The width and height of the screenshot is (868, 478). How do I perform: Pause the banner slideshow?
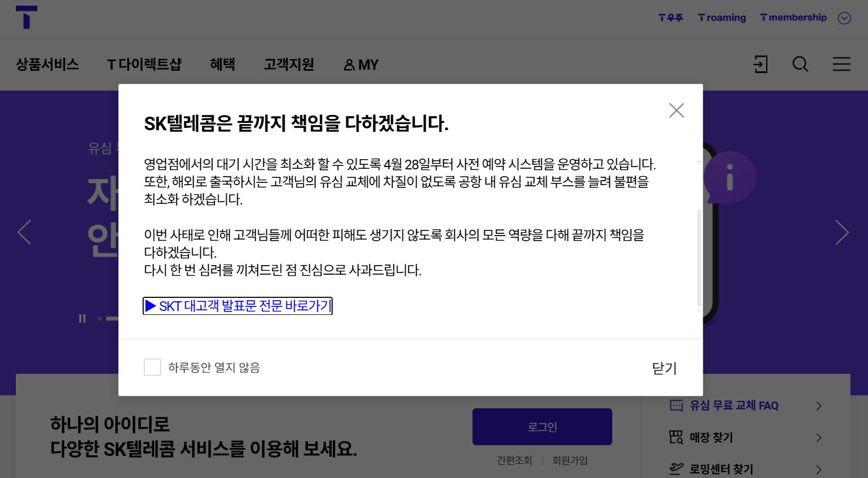tap(82, 318)
